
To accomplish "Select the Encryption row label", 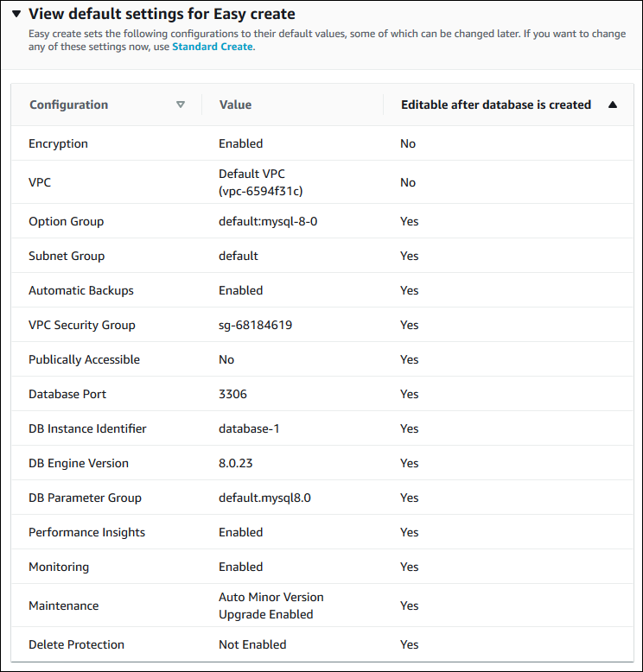I will click(58, 143).
